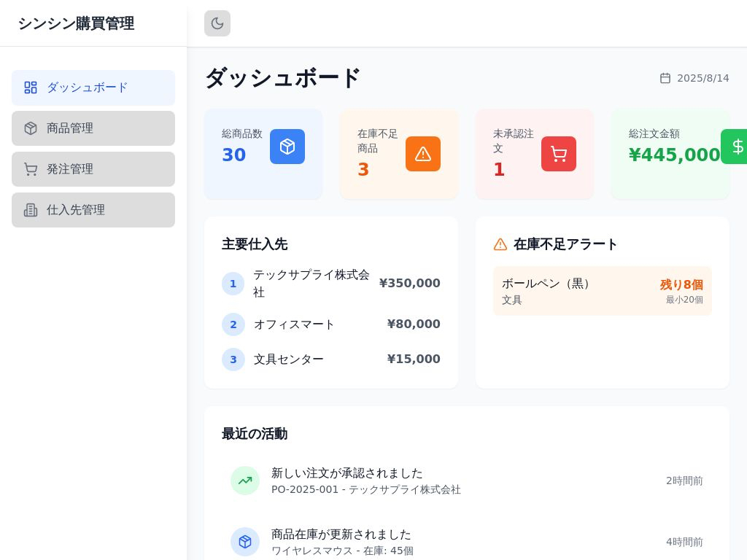Open 発注管理 from the sidebar
Image resolution: width=747 pixels, height=560 pixels.
pos(93,169)
